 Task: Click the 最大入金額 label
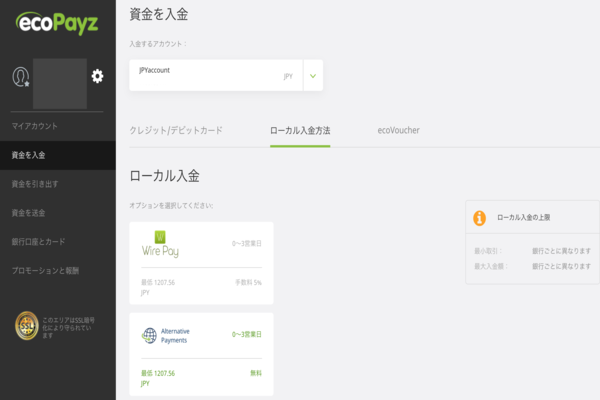(491, 266)
